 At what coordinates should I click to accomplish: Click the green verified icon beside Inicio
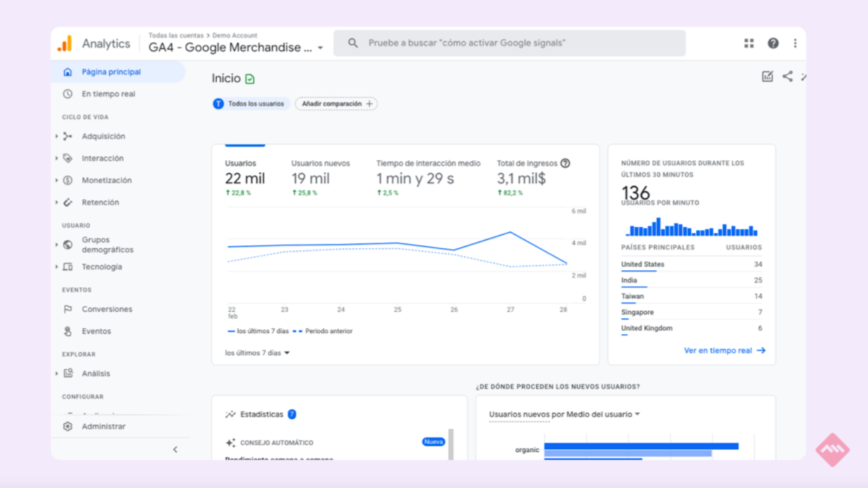(250, 79)
